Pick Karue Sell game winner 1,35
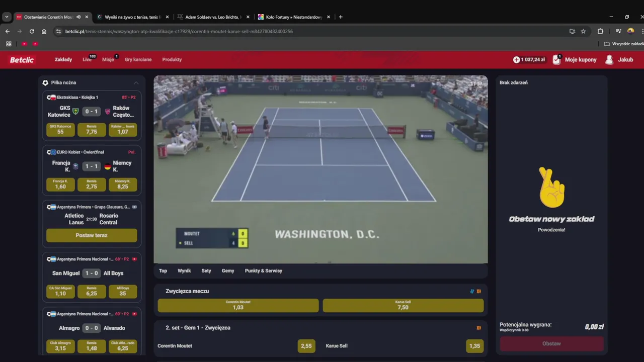The image size is (644, 362). tap(474, 346)
